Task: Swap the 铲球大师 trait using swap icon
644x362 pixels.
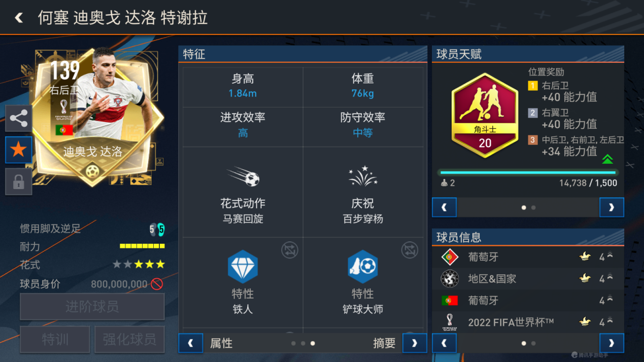Action: coord(410,250)
